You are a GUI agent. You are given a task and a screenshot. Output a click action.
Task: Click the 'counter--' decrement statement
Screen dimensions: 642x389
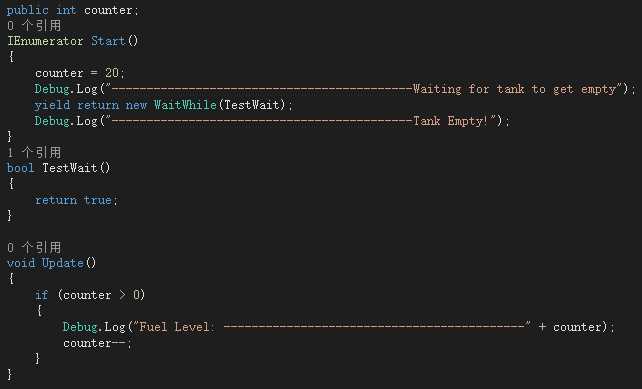click(97, 343)
